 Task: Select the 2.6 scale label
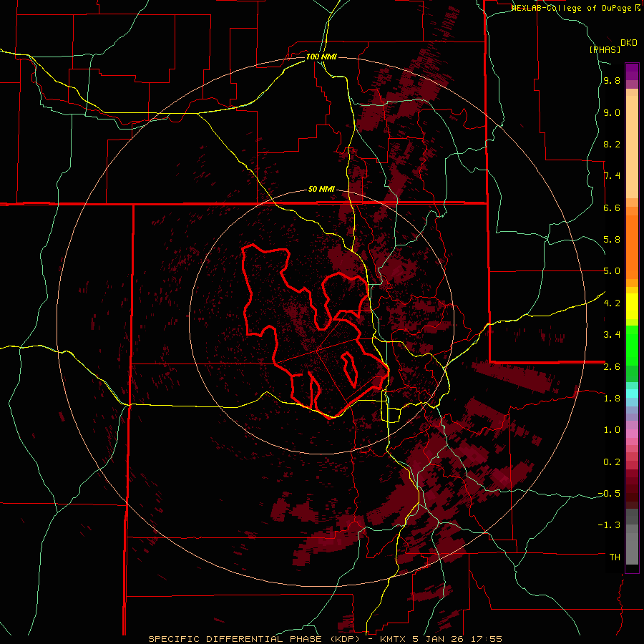(612, 367)
